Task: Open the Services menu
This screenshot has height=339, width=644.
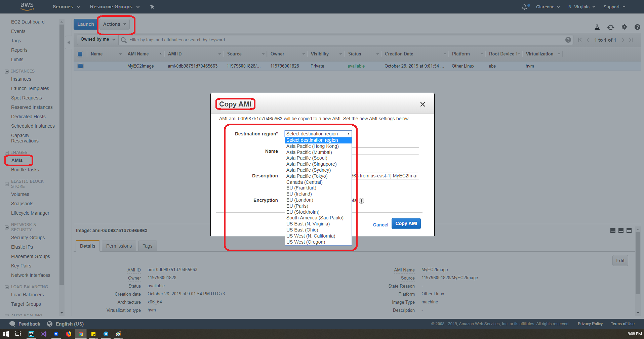Action: tap(66, 7)
